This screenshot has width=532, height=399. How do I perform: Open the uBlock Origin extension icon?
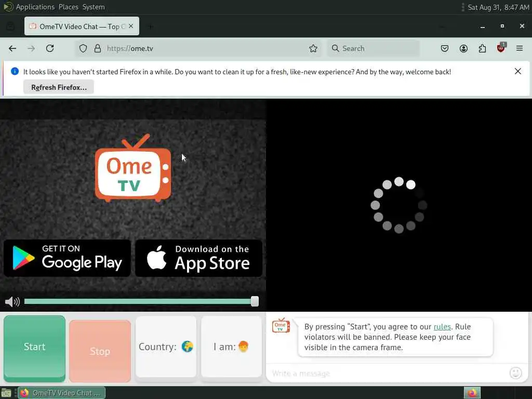pyautogui.click(x=501, y=48)
